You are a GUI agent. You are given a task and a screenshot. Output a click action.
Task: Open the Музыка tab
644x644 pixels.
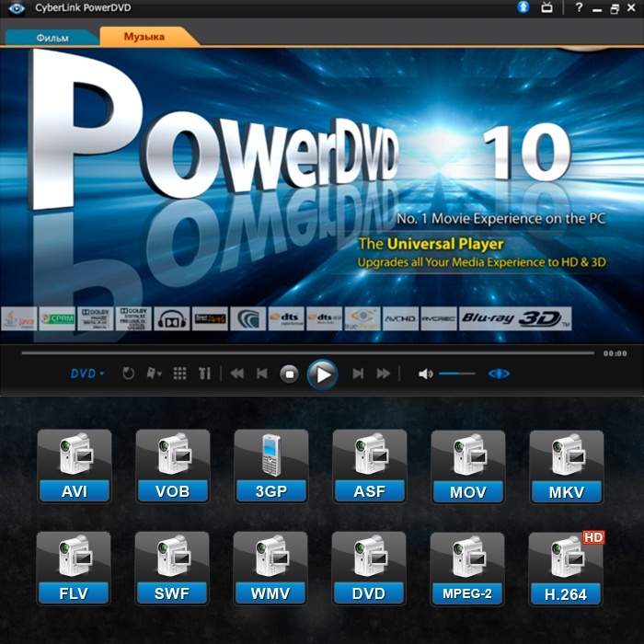[144, 37]
